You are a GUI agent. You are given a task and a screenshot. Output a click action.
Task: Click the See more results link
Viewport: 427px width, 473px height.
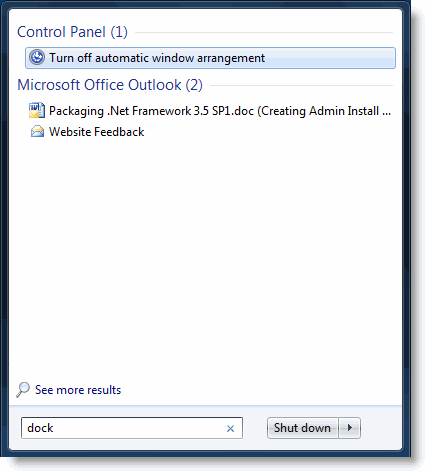click(x=78, y=390)
